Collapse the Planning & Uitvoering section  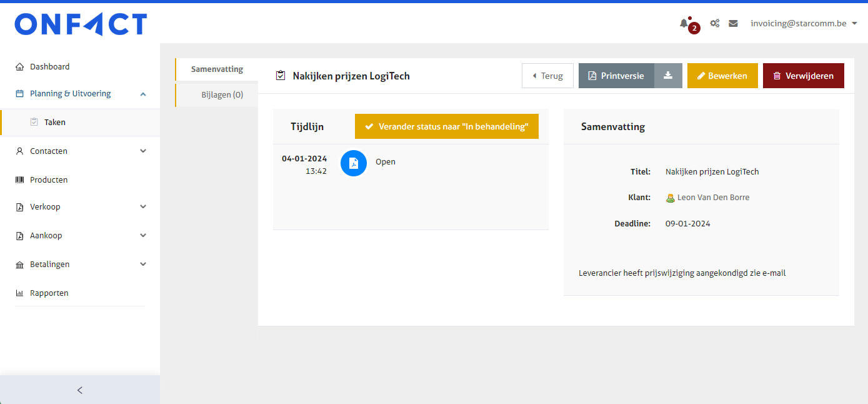[x=143, y=94]
